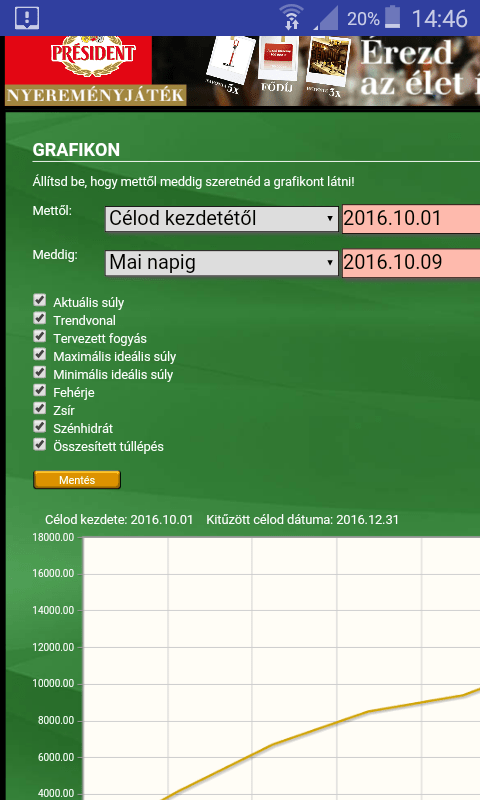Tap the mobile signal strength icon
This screenshot has height=800, width=480.
point(326,19)
